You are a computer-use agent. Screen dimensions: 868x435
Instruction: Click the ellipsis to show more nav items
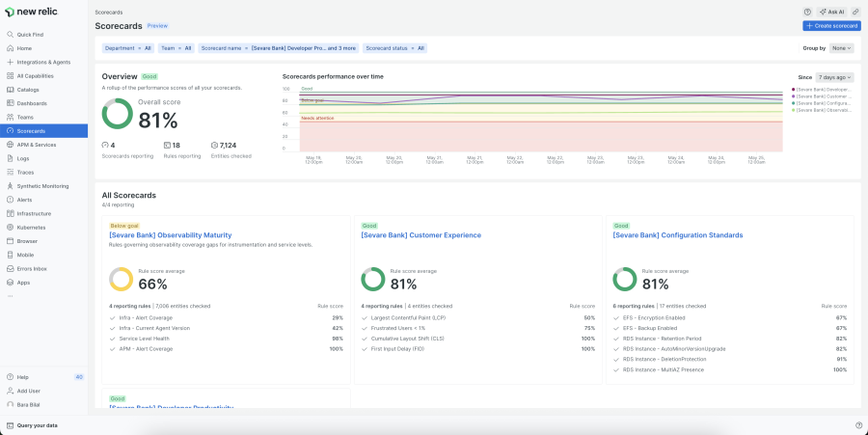(x=10, y=295)
